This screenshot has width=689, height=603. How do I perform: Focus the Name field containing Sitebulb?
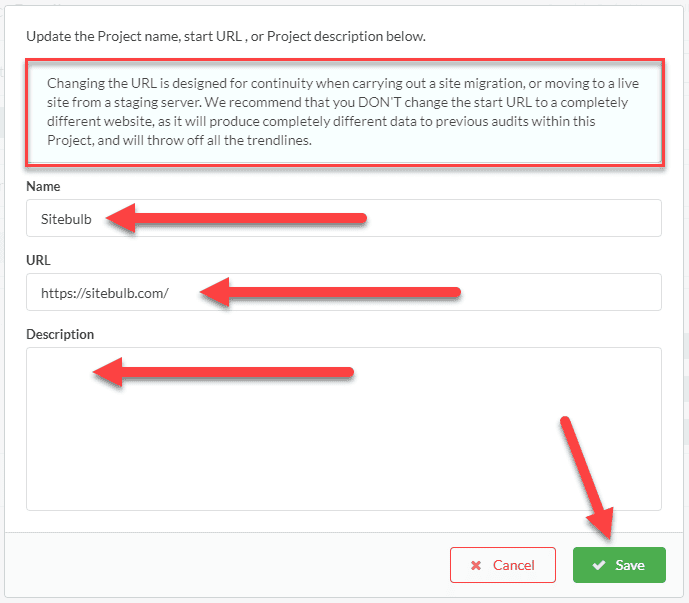tap(344, 218)
